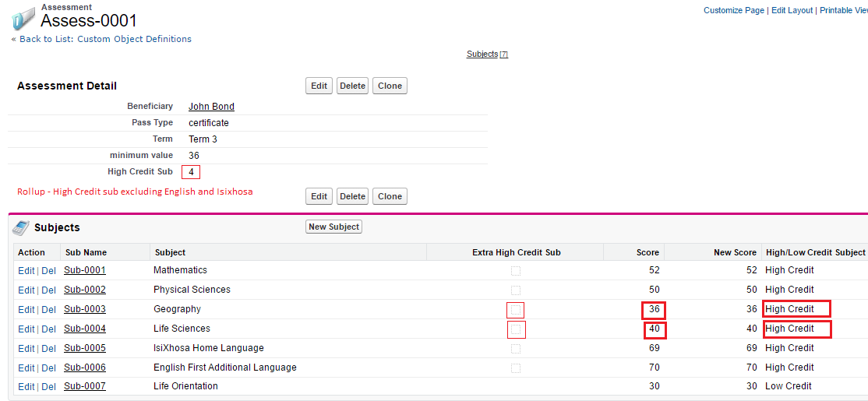
Task: Open Sub-0005 record
Action: point(85,349)
